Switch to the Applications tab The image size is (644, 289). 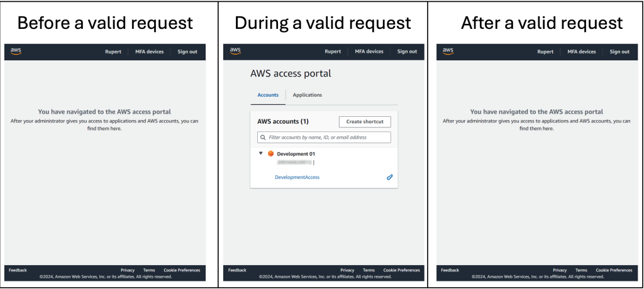[x=307, y=95]
